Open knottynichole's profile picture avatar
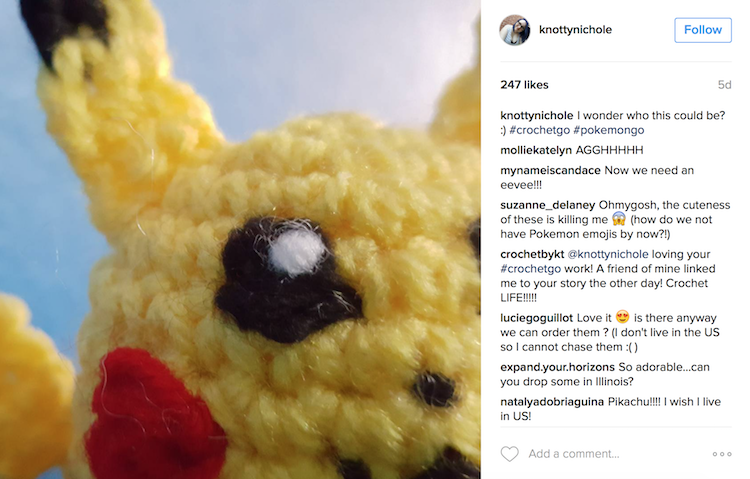750x479 pixels. click(x=515, y=30)
